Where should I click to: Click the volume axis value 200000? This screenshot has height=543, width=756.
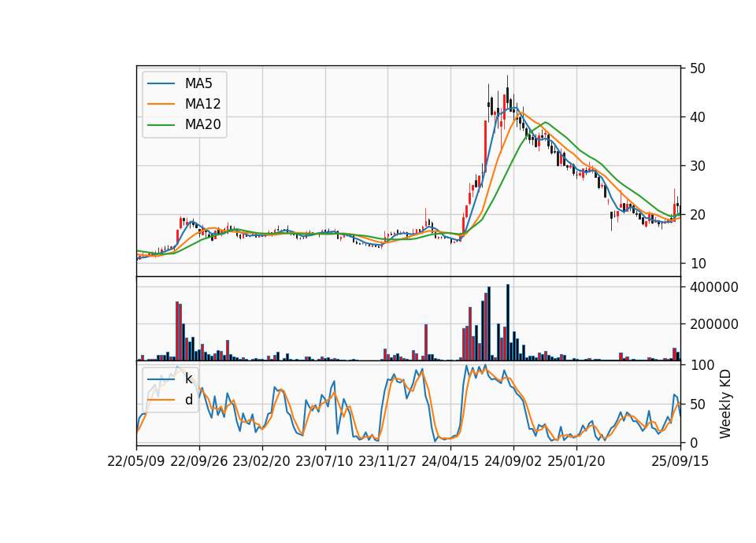click(x=714, y=324)
